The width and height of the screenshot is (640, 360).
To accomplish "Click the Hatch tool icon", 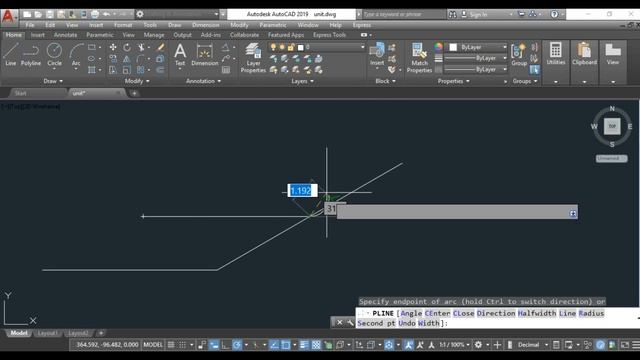I will [x=91, y=70].
